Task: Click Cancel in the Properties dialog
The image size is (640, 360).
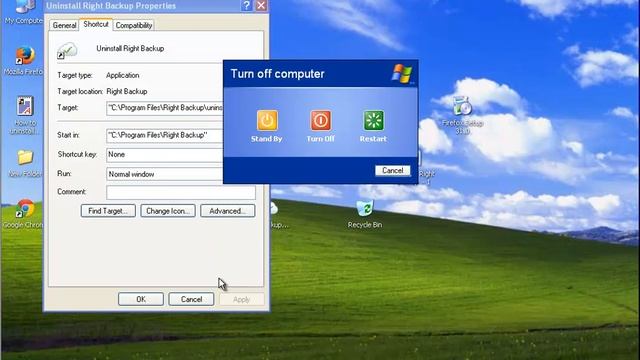Action: [191, 299]
